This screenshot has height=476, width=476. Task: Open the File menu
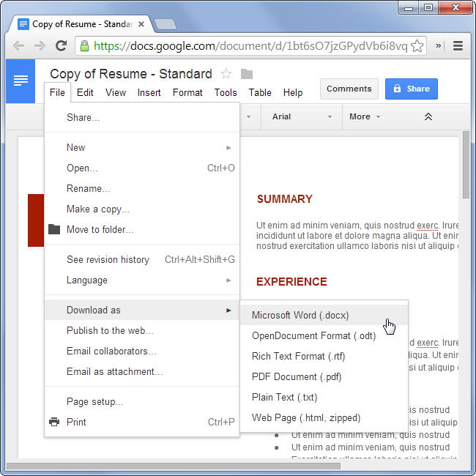tap(57, 92)
